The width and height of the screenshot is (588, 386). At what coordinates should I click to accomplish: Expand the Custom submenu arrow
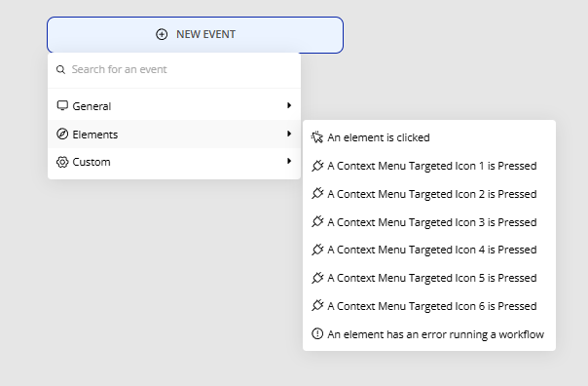[289, 161]
